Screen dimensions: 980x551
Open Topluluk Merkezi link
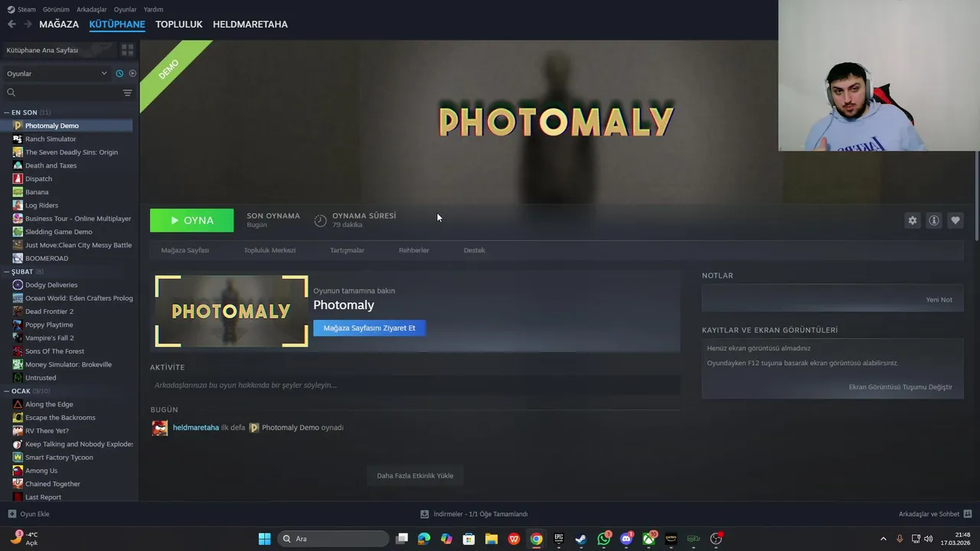pyautogui.click(x=269, y=250)
